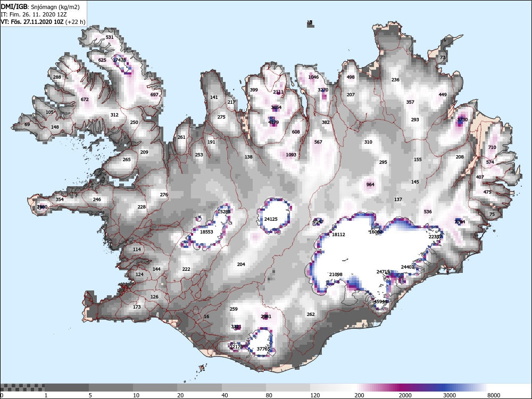This screenshot has width=532, height=399.
Task: Click the legend label 8000
Action: tap(494, 395)
